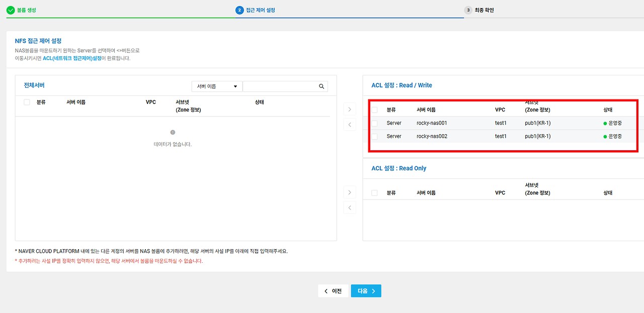
Task: Select all in 전체서버 header checkbox
Action: [x=27, y=102]
